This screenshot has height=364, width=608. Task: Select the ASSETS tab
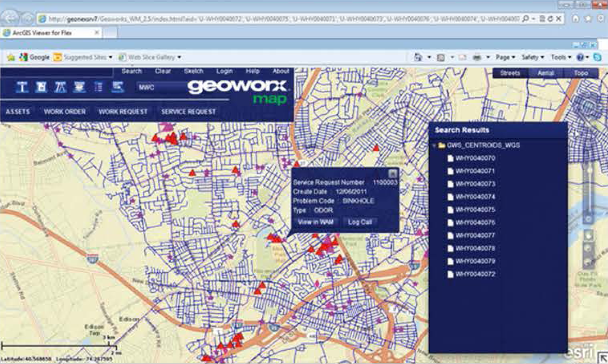click(18, 111)
